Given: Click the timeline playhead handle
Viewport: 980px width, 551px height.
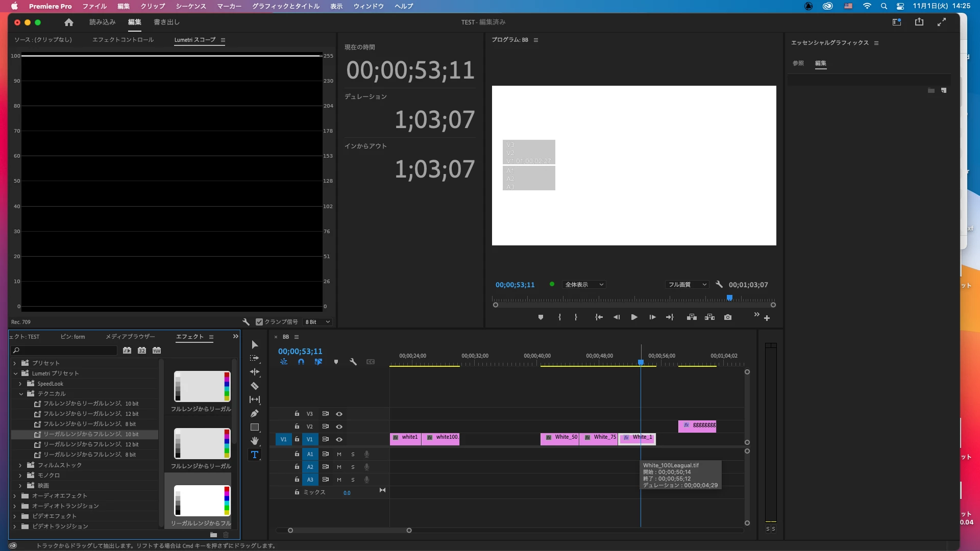Looking at the screenshot, I should (x=641, y=362).
